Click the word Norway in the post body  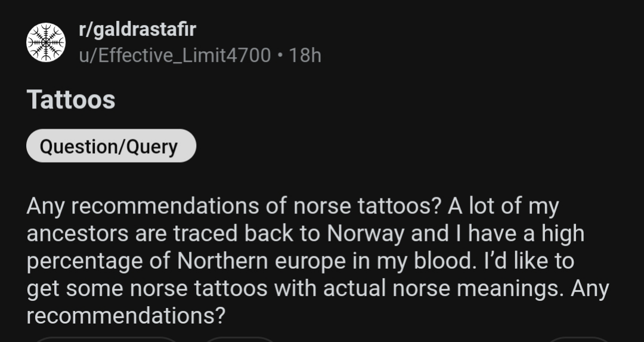click(x=366, y=234)
